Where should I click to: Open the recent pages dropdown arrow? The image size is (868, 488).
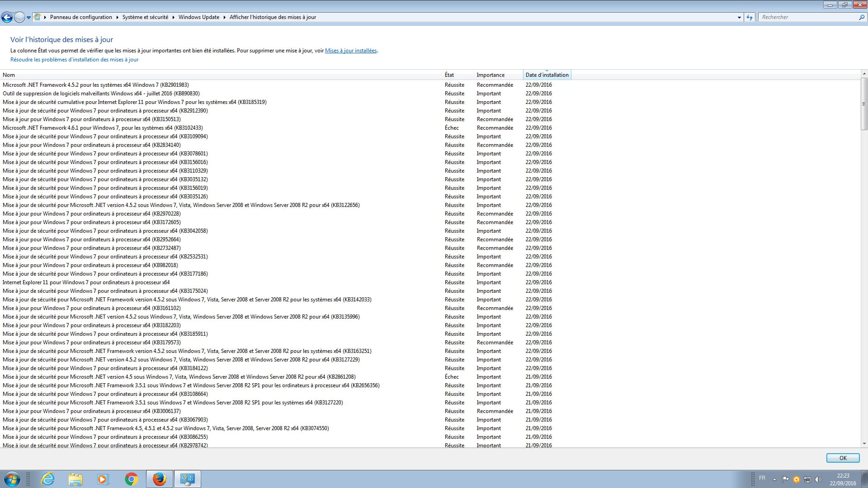(28, 18)
